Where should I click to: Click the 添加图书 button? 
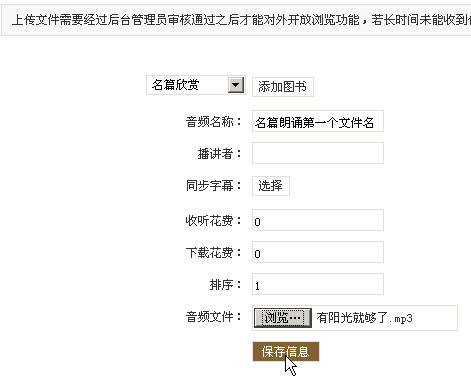pyautogui.click(x=283, y=87)
